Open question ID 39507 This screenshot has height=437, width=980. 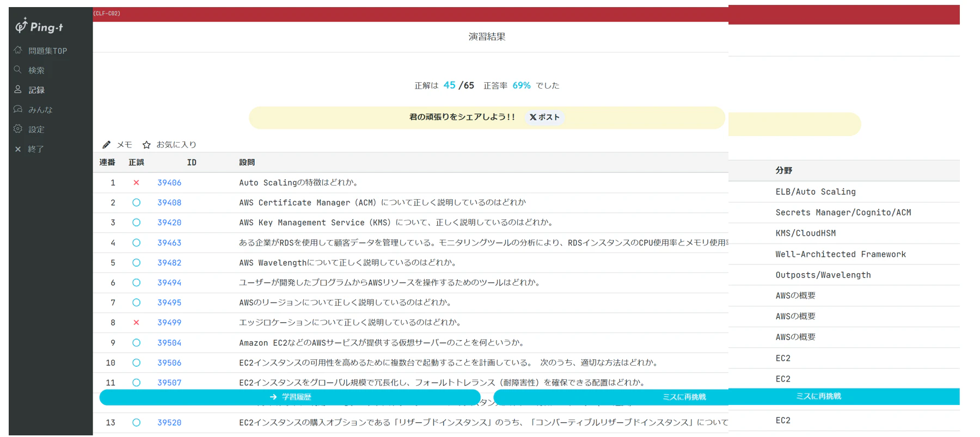[169, 383]
